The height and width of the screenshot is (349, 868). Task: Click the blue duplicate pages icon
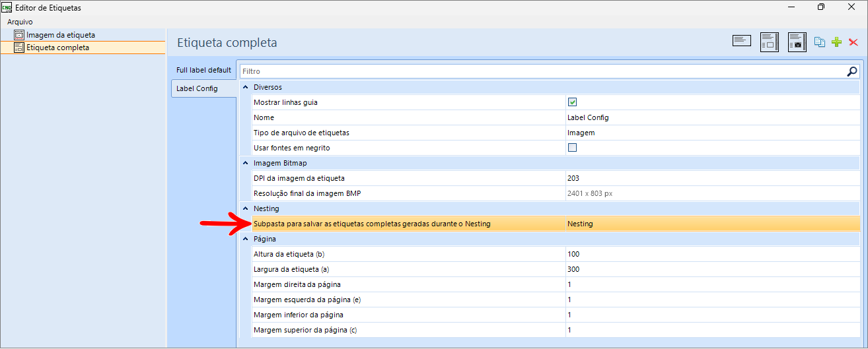coord(820,42)
